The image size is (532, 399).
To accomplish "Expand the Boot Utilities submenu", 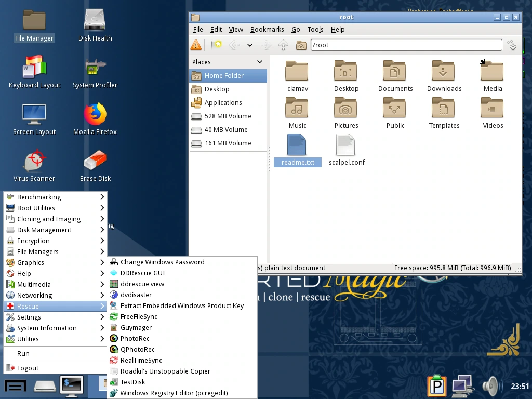I will [55, 208].
